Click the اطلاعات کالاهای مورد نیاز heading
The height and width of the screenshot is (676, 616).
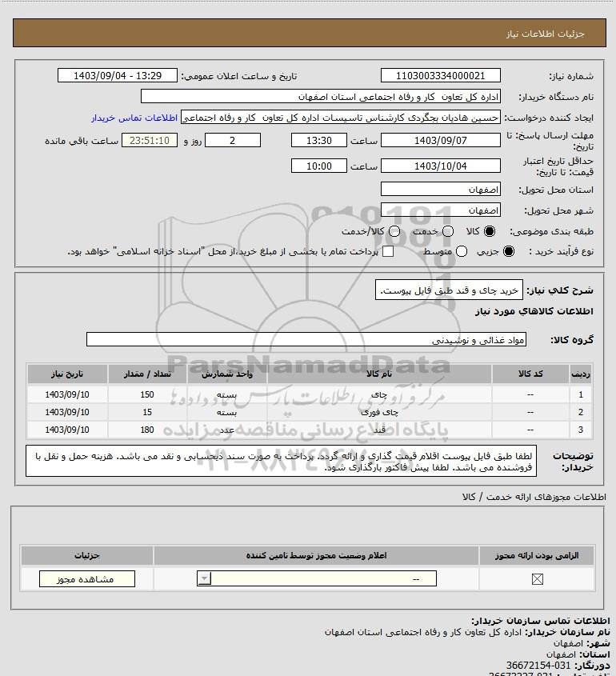(534, 311)
